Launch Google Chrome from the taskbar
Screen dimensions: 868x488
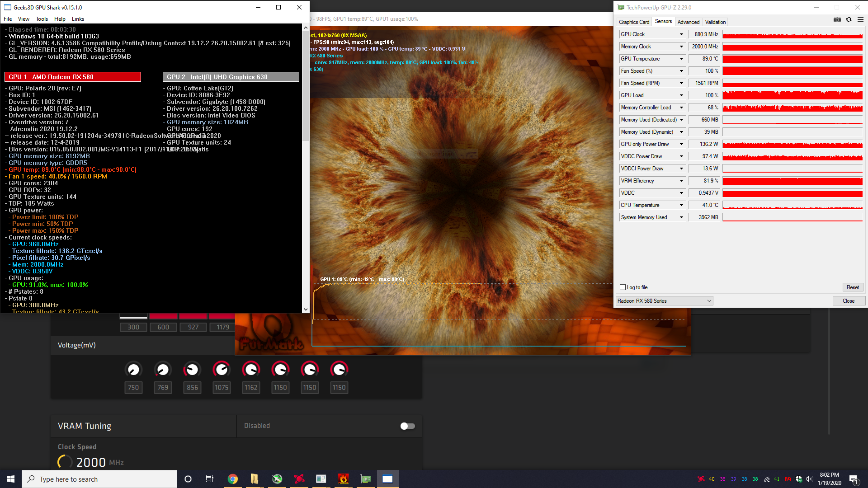point(233,479)
